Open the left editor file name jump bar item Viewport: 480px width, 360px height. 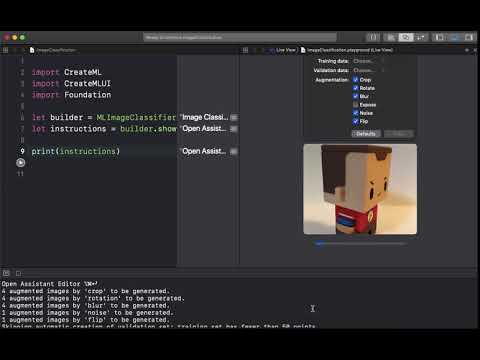point(56,50)
